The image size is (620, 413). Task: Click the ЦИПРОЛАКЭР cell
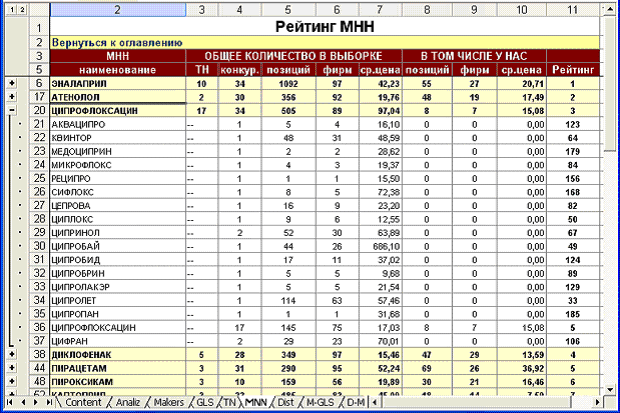tap(118, 287)
